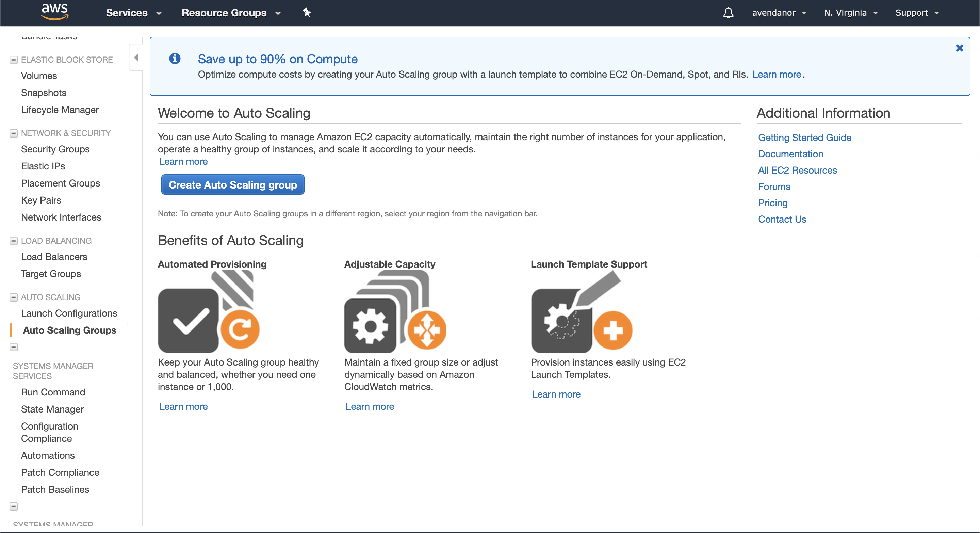The height and width of the screenshot is (533, 980).
Task: Collapse the Load Balancing section
Action: [x=14, y=241]
